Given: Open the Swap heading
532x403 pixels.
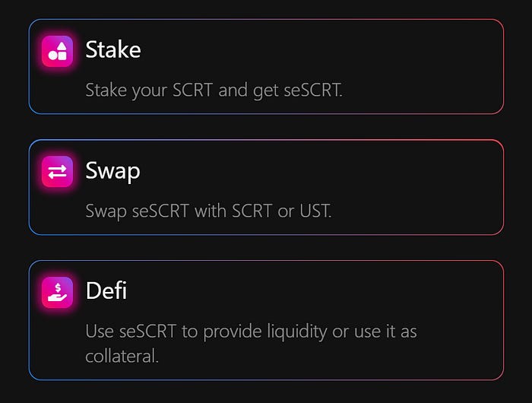Looking at the screenshot, I should (x=112, y=171).
